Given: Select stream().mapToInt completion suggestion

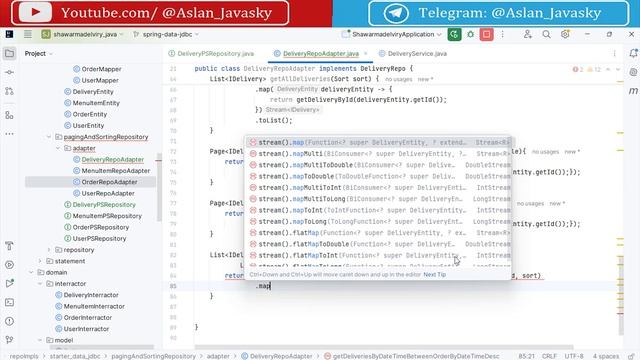Looking at the screenshot, I should (378, 210).
